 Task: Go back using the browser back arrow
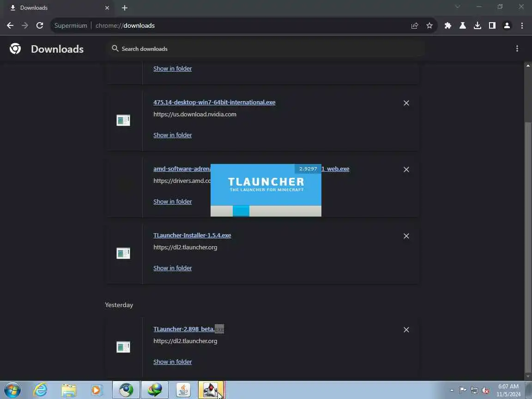[x=10, y=25]
